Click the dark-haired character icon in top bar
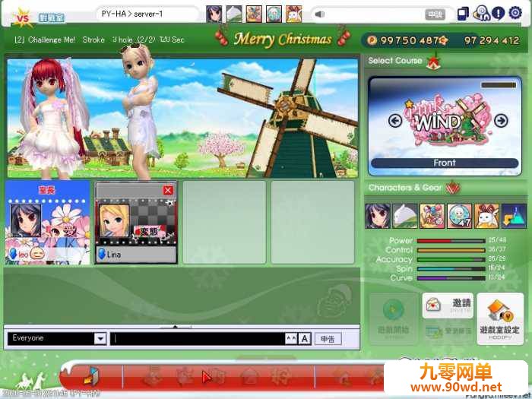532x399 pixels. pyautogui.click(x=214, y=14)
